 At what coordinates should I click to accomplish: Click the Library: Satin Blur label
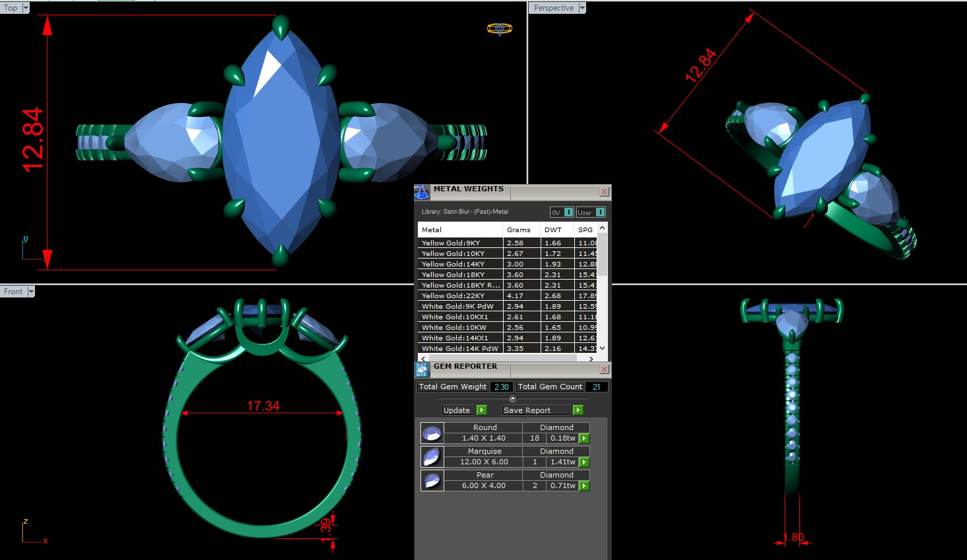point(465,212)
